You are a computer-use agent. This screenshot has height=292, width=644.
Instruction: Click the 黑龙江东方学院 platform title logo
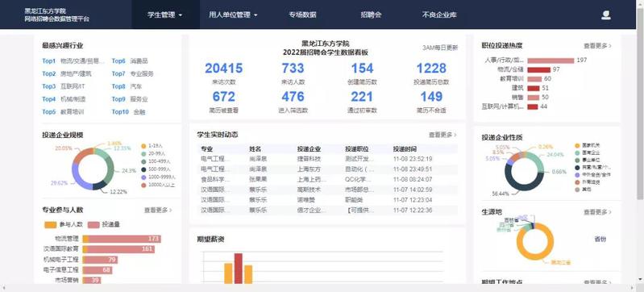56,15
